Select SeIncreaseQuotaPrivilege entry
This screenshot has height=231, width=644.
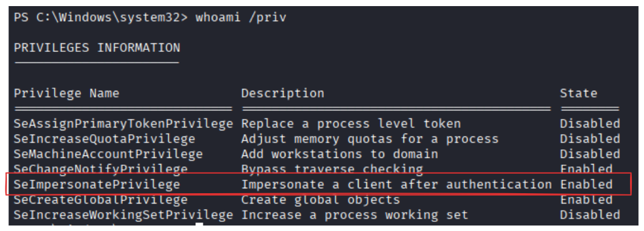coord(104,139)
